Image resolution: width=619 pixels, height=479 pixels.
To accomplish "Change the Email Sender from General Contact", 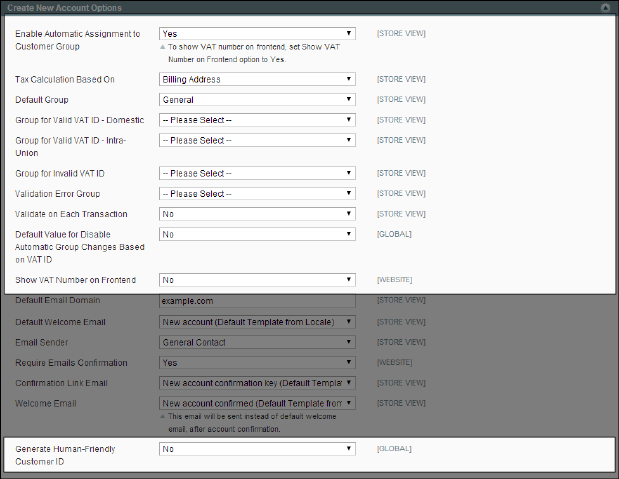I will tap(257, 342).
